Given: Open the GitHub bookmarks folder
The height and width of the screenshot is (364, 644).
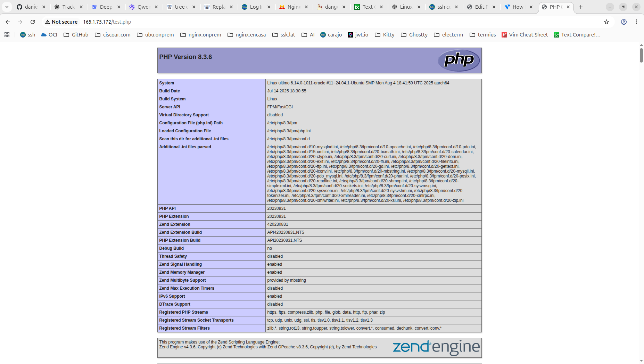Looking at the screenshot, I should 76,35.
